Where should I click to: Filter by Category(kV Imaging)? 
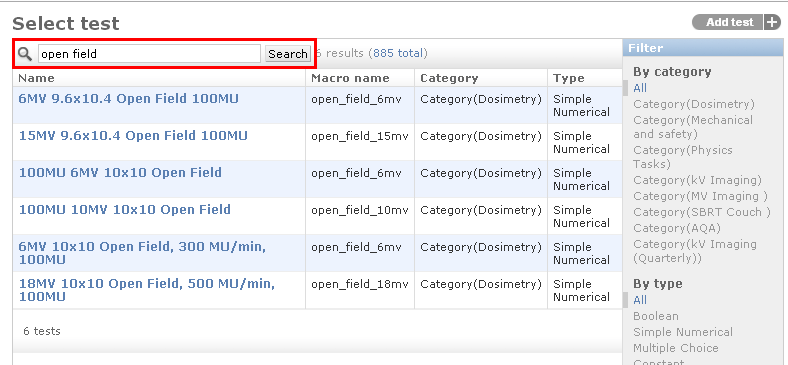point(698,180)
